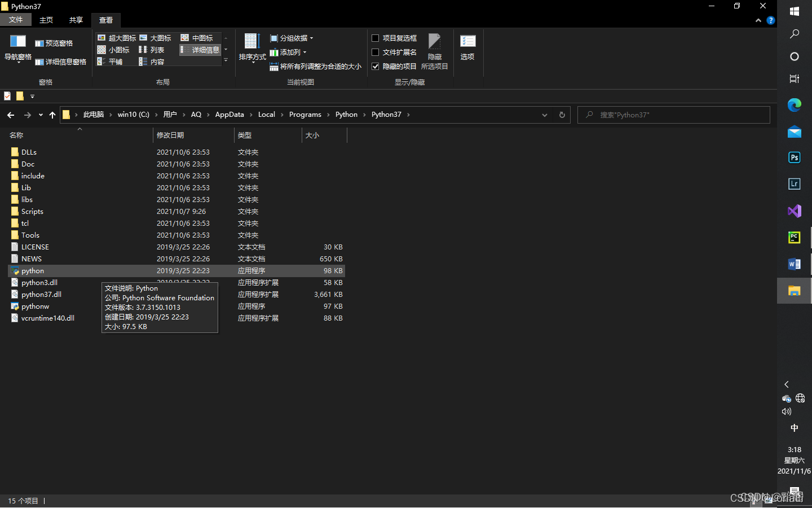Image resolution: width=812 pixels, height=508 pixels.
Task: Switch to the Share ribbon tab
Action: click(76, 20)
